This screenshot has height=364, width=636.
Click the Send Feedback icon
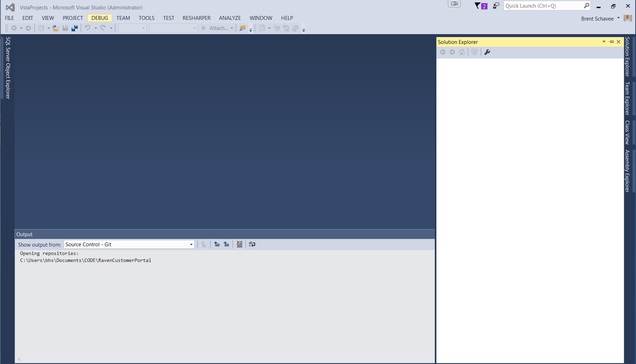496,6
